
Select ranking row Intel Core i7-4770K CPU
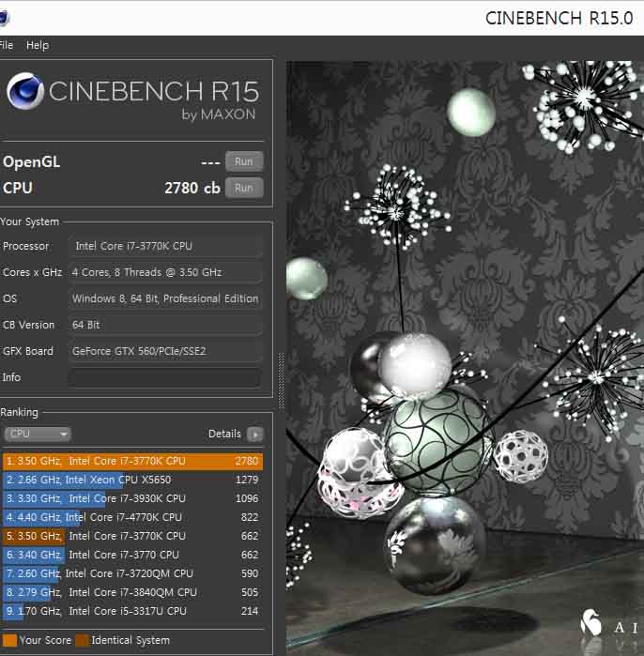[x=132, y=517]
